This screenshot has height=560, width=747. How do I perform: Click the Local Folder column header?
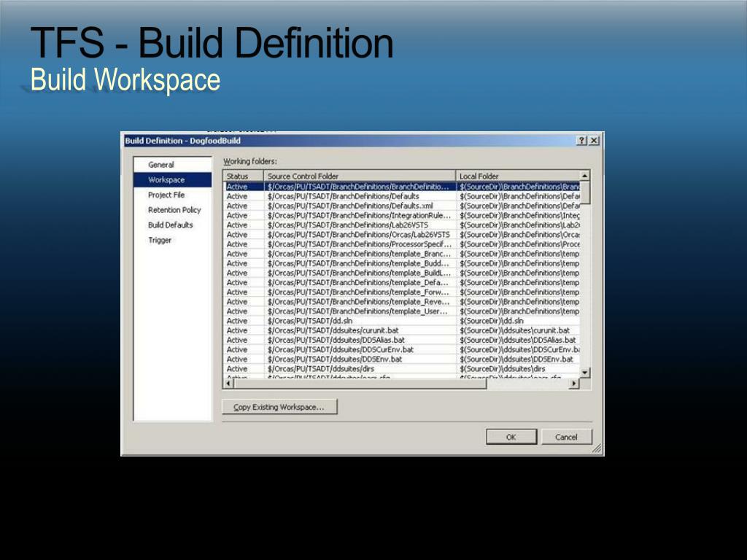(x=517, y=176)
